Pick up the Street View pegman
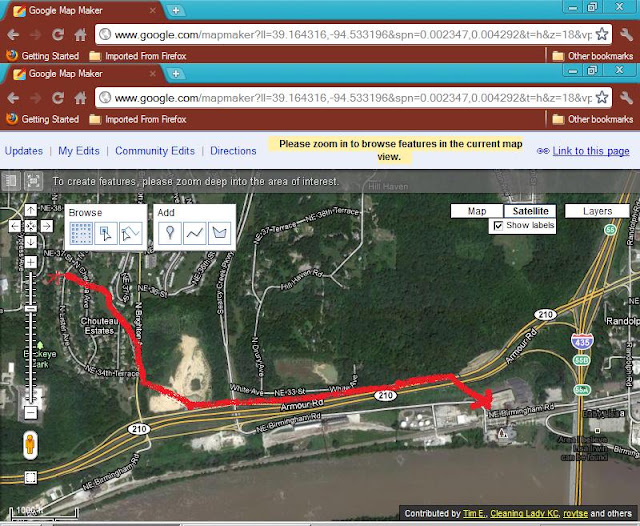640x526 pixels. tap(30, 445)
